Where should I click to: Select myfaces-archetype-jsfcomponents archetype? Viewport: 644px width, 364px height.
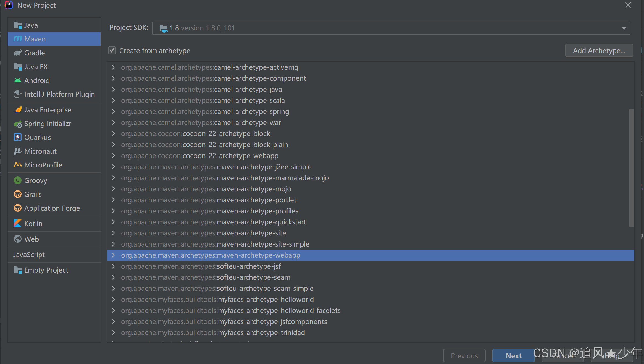click(x=370, y=321)
